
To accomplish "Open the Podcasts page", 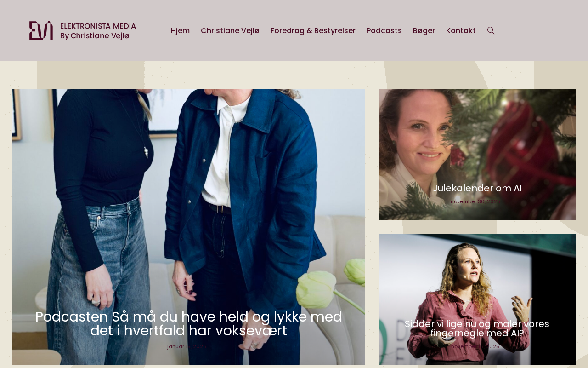I will pyautogui.click(x=384, y=31).
